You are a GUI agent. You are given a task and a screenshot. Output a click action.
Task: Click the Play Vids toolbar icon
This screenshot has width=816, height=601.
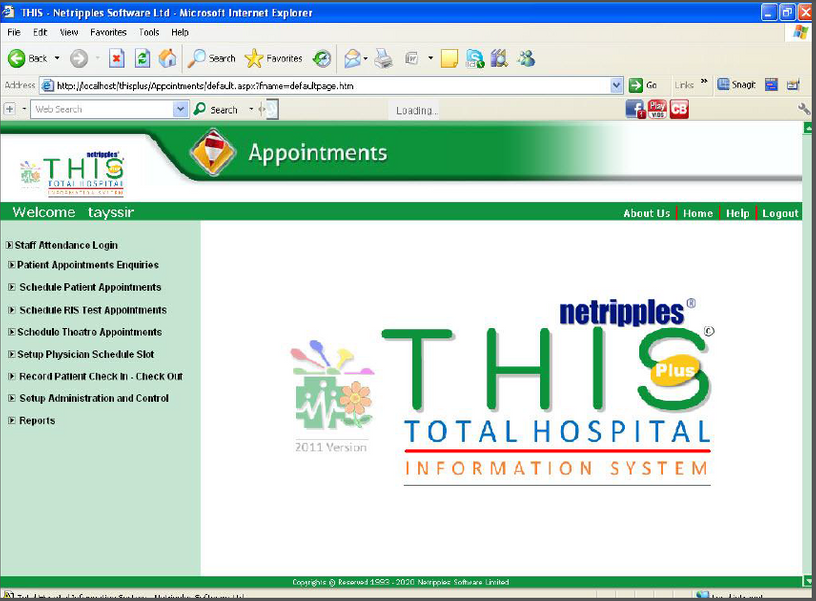pyautogui.click(x=658, y=109)
